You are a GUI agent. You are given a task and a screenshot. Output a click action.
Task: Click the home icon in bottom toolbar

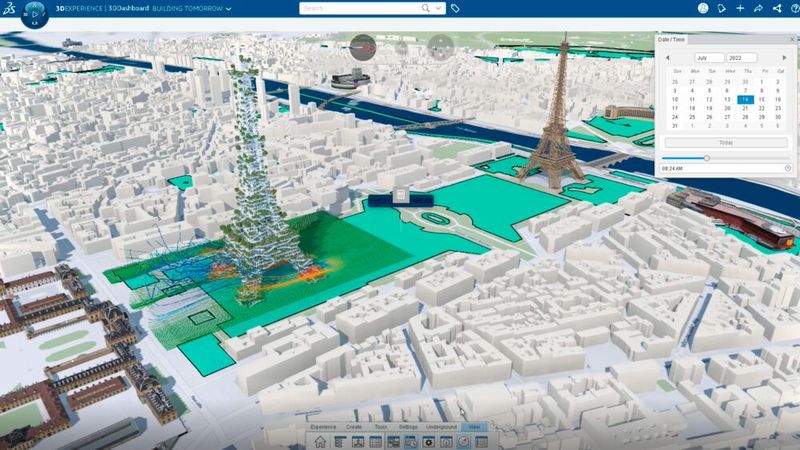(319, 441)
